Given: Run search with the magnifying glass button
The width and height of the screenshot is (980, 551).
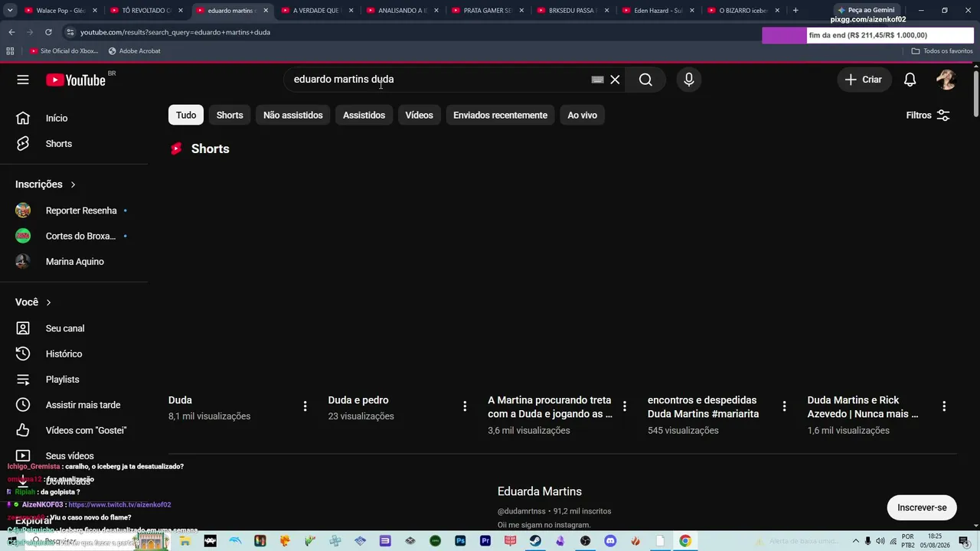Looking at the screenshot, I should point(645,80).
